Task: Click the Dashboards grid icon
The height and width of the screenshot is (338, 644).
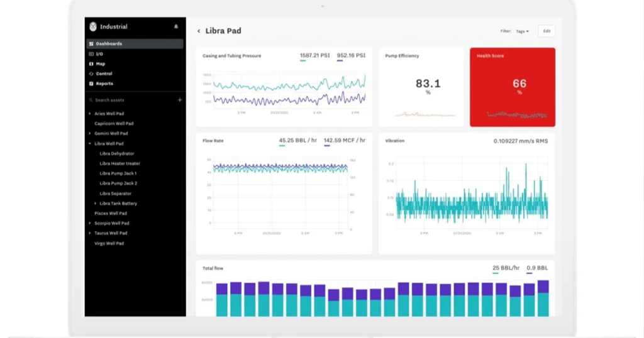Action: point(91,44)
